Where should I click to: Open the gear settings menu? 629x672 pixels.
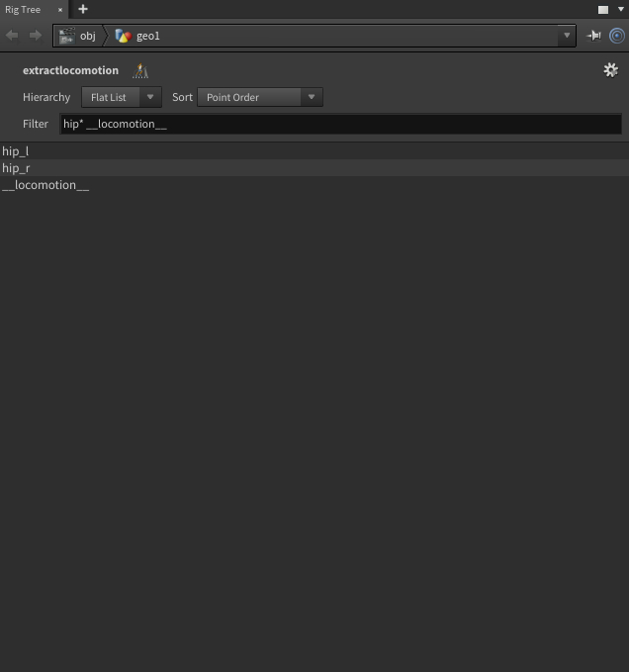pos(610,70)
